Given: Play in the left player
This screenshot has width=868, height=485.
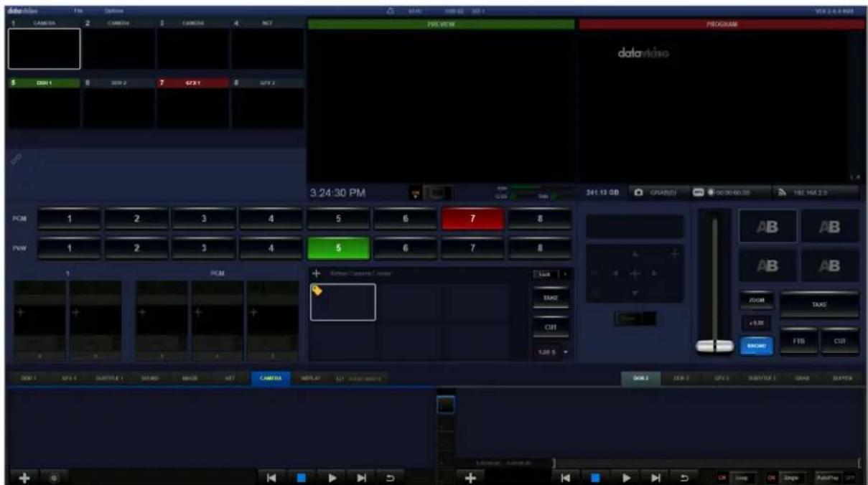Looking at the screenshot, I should coord(332,476).
